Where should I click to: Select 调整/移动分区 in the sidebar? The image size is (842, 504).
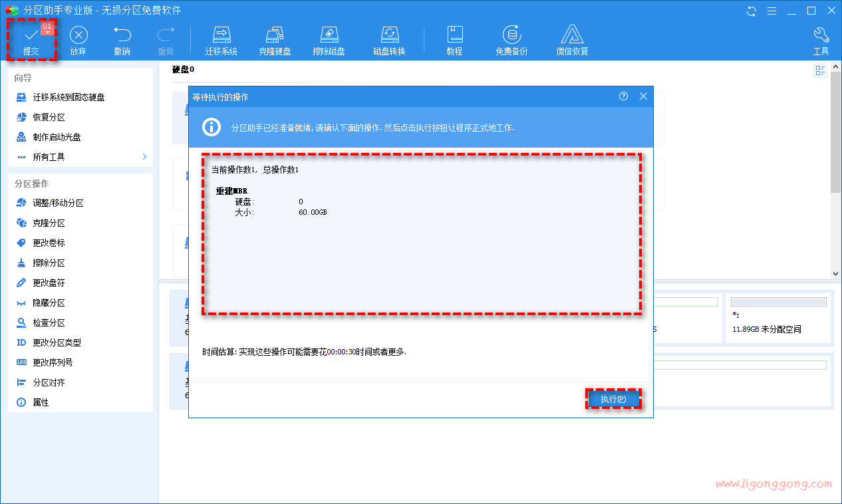58,203
